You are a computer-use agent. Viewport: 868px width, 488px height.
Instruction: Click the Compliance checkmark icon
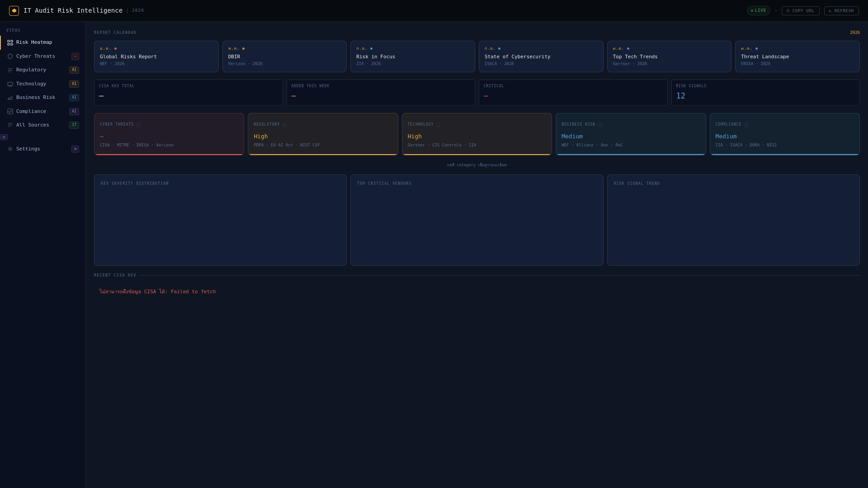(x=10, y=112)
